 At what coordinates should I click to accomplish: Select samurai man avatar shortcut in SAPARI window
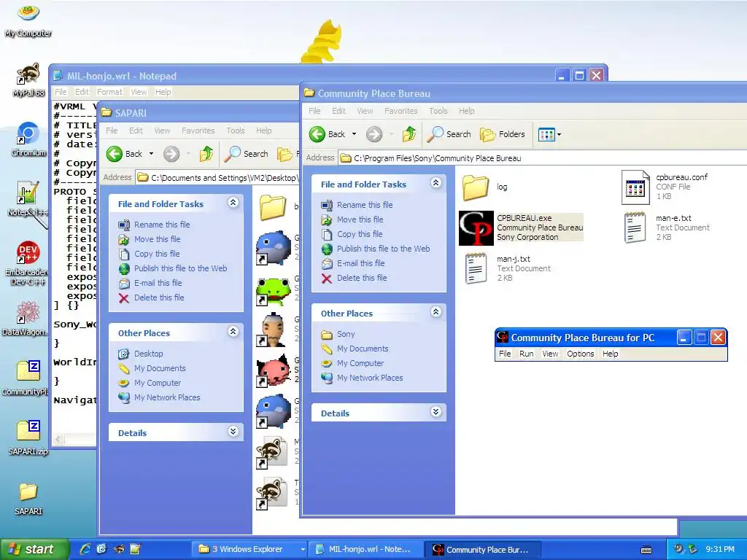(273, 330)
